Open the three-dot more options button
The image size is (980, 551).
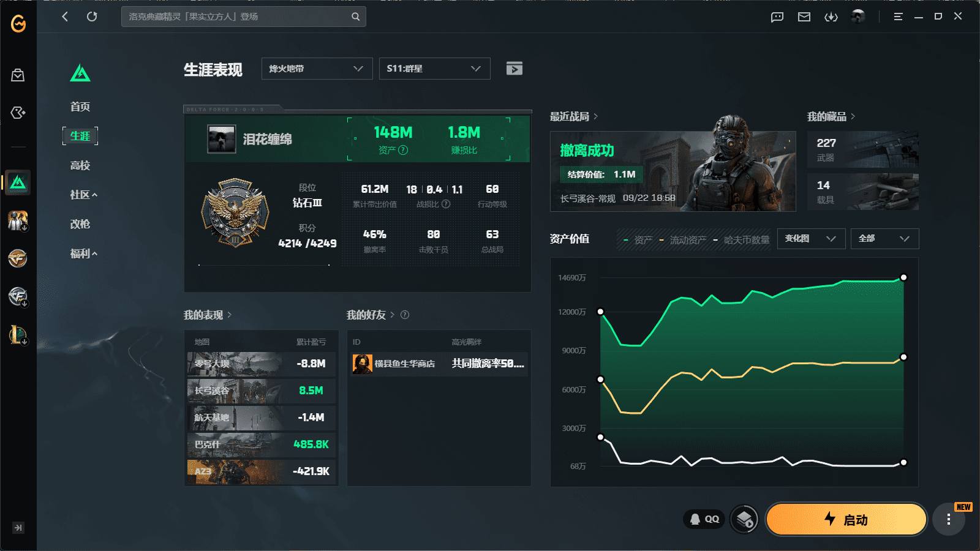[x=949, y=519]
